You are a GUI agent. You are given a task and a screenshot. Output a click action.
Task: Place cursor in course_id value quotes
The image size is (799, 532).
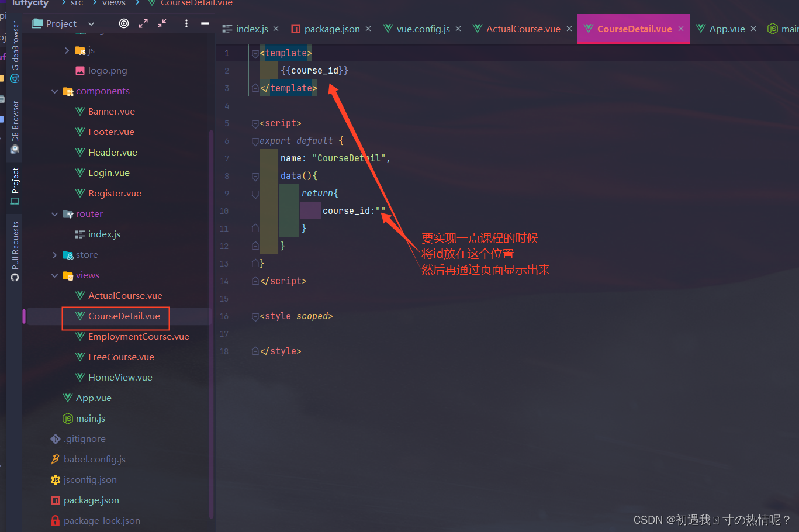pos(381,211)
